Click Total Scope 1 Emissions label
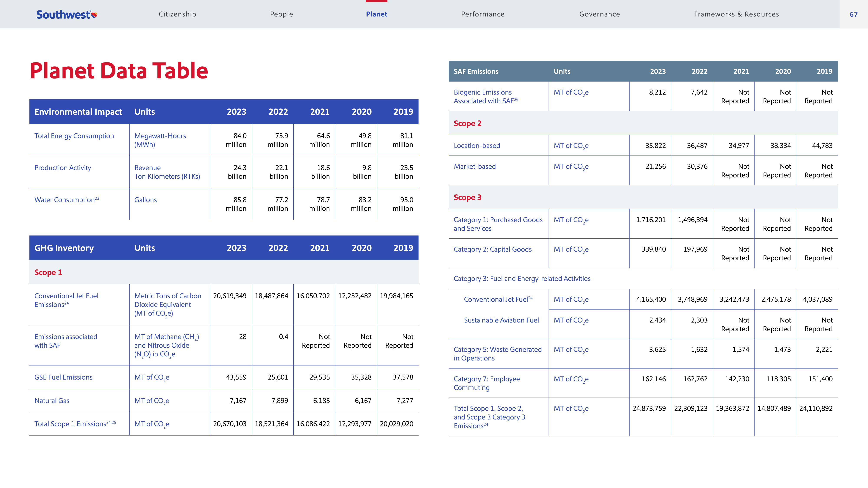Viewport: 868px width, 488px height. tap(75, 424)
